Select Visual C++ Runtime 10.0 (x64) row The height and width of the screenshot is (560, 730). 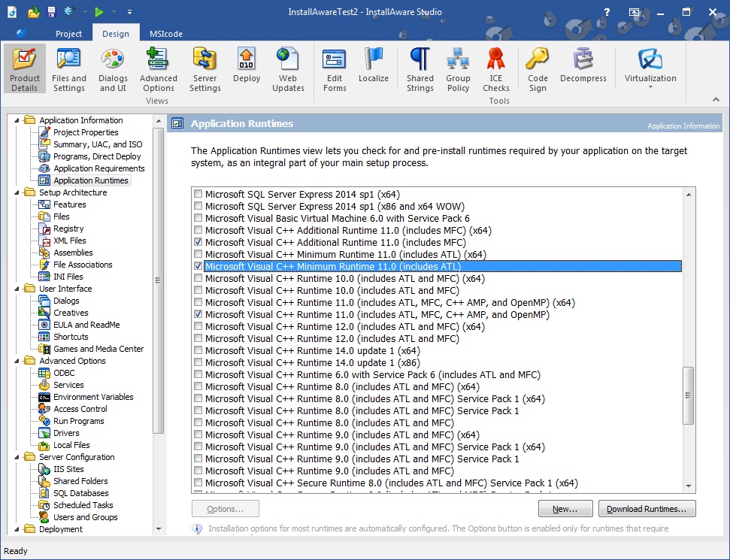(x=344, y=278)
